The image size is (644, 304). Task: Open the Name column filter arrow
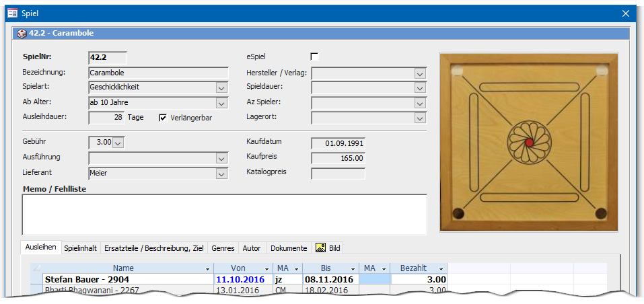tap(207, 269)
